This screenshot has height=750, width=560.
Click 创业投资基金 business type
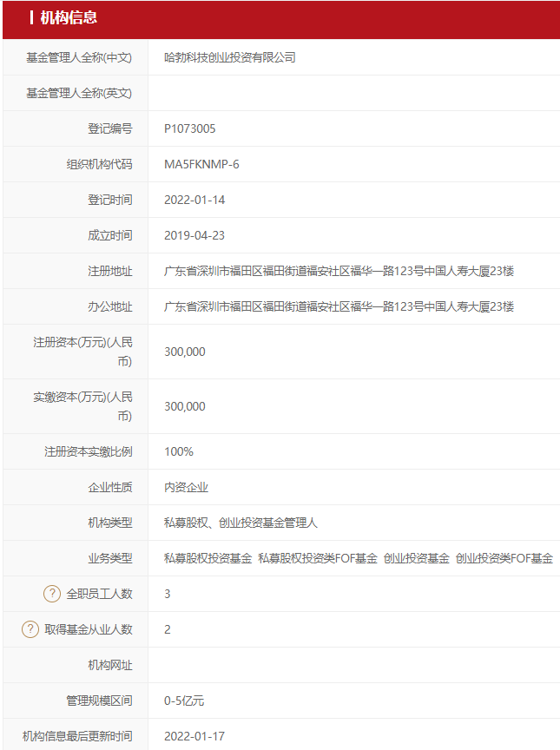[416, 558]
